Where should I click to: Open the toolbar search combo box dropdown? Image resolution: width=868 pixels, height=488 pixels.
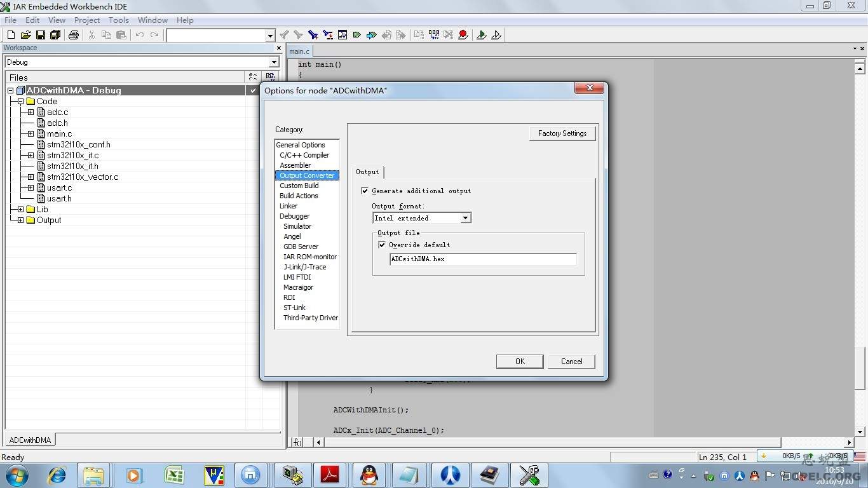click(x=270, y=36)
